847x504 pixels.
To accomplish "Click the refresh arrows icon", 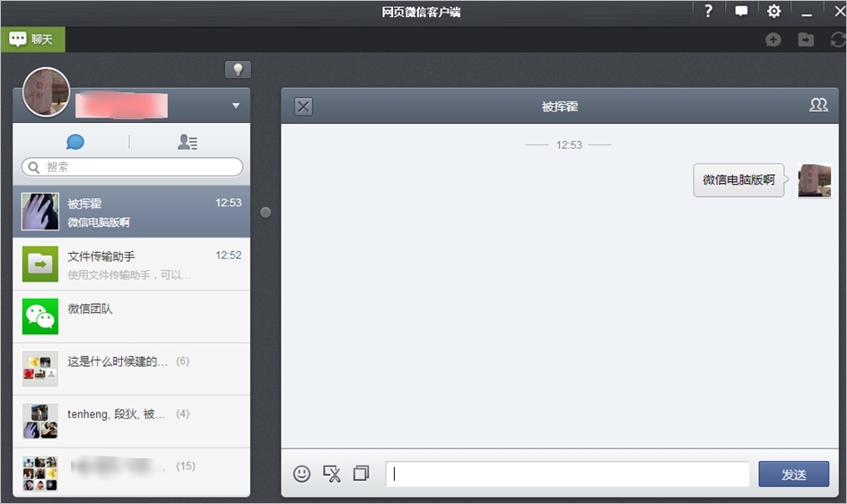I will tap(838, 39).
